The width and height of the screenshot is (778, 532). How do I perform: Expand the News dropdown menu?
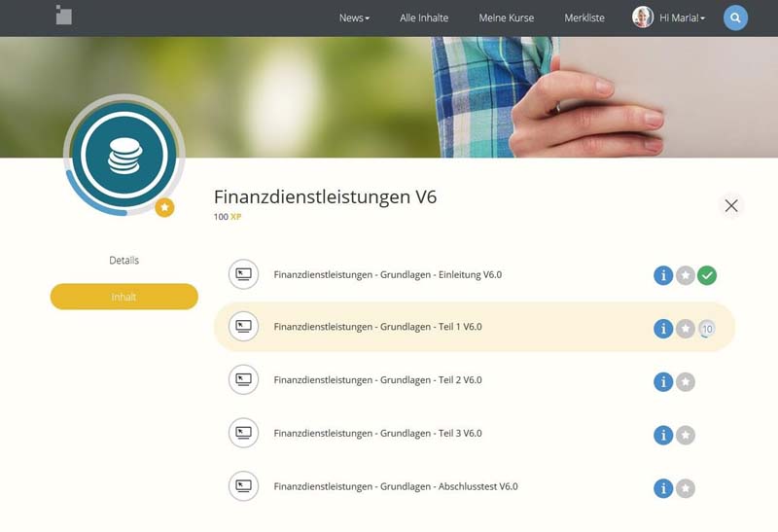pos(354,18)
